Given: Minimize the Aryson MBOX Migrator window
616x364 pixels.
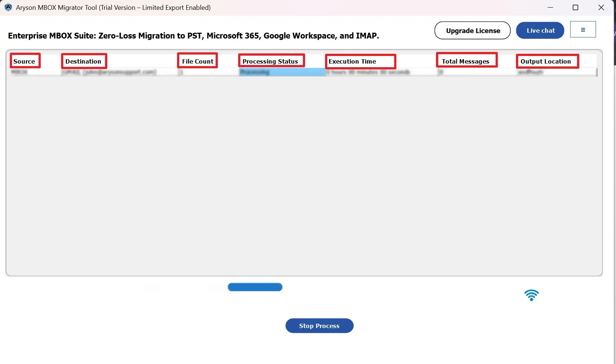Looking at the screenshot, I should click(550, 7).
